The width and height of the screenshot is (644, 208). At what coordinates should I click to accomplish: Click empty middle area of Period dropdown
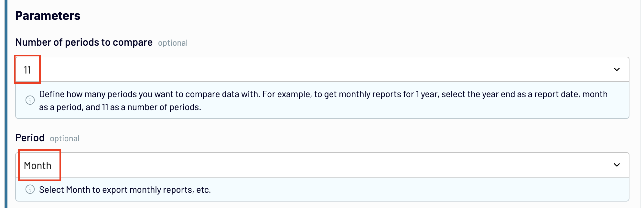pos(323,165)
